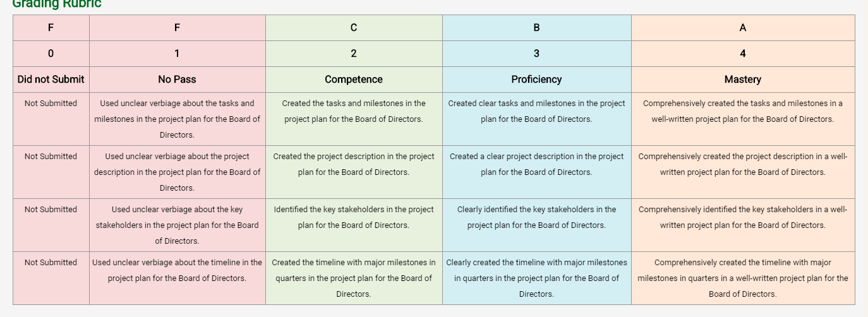Click the Competence header cell
This screenshot has width=868, height=317.
point(354,80)
